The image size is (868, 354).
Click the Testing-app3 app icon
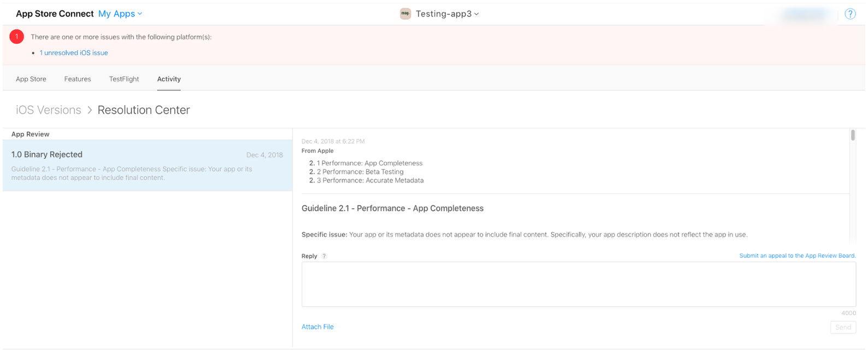[406, 14]
